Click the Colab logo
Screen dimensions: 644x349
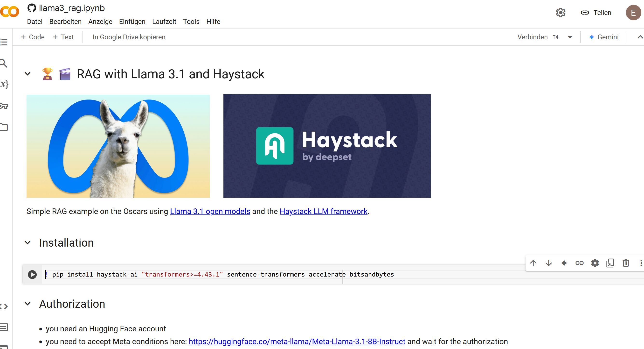(x=9, y=12)
